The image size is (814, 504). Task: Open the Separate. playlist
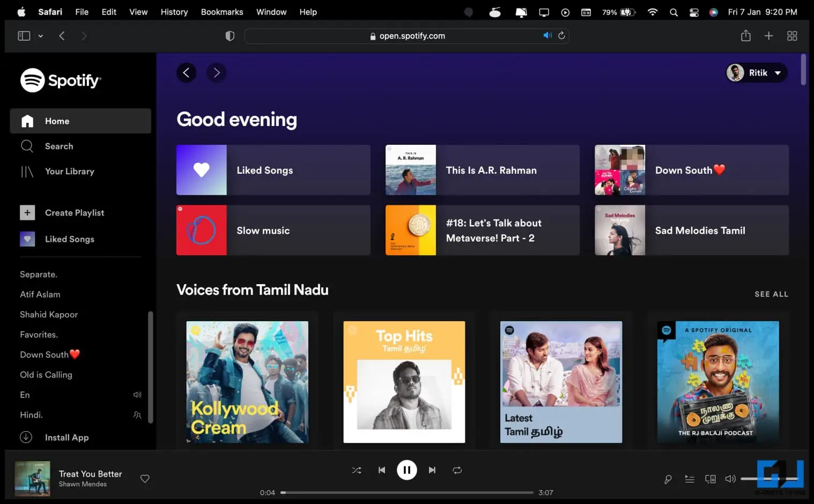pos(39,275)
